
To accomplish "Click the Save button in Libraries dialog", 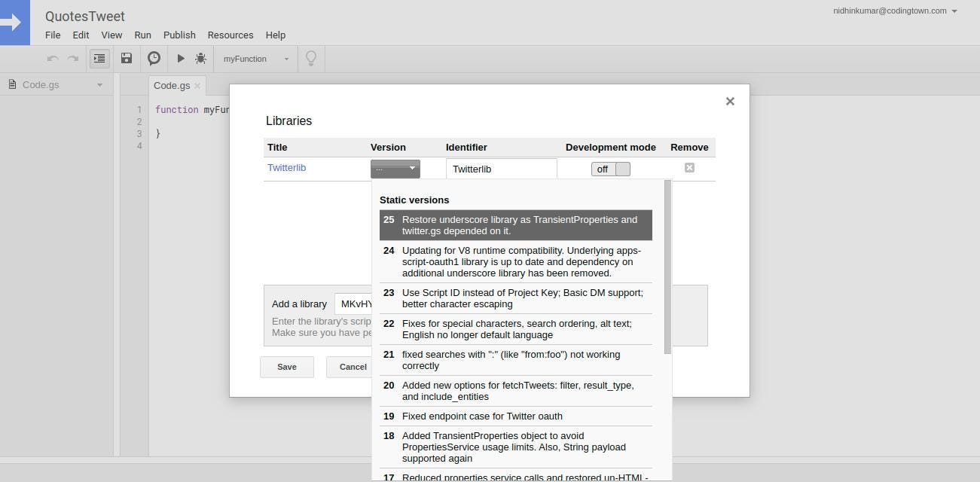I will pyautogui.click(x=287, y=367).
